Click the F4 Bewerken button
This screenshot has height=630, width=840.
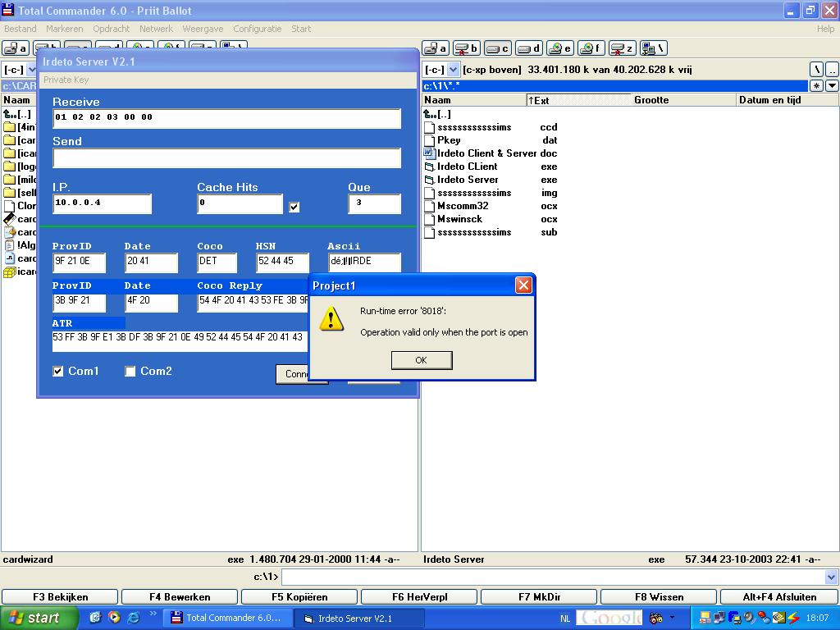tap(180, 597)
